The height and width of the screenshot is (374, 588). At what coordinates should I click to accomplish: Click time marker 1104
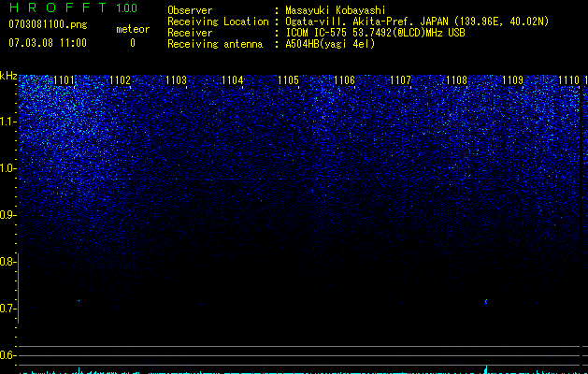pos(233,80)
